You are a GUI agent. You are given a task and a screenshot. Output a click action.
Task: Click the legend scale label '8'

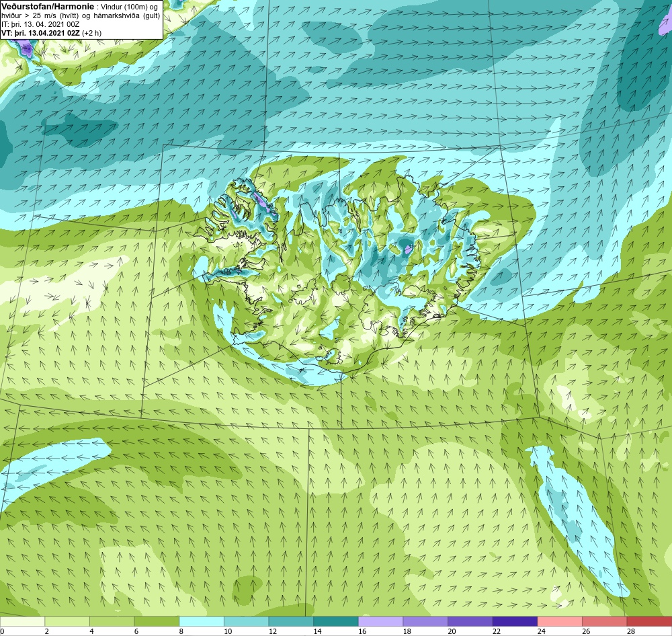tap(181, 631)
